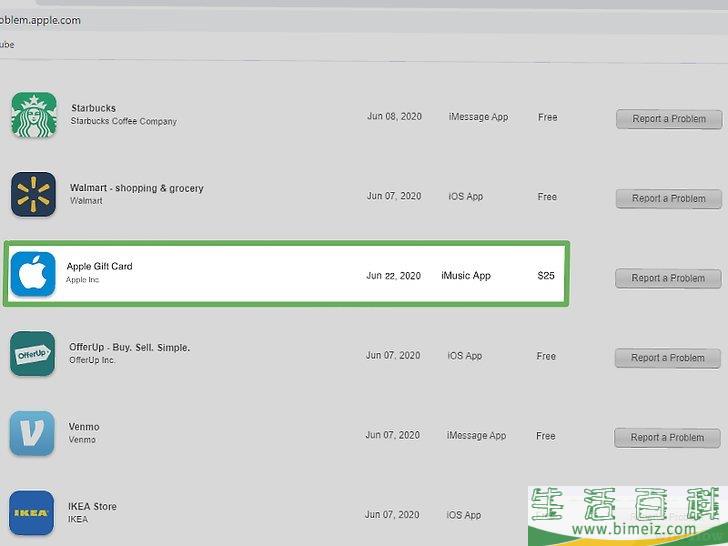Viewport: 728px width, 546px height.
Task: Select the $25 price
Action: pyautogui.click(x=546, y=276)
